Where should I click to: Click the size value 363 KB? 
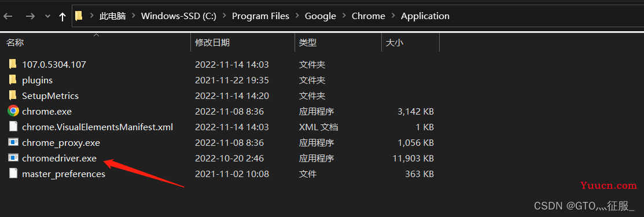419,174
